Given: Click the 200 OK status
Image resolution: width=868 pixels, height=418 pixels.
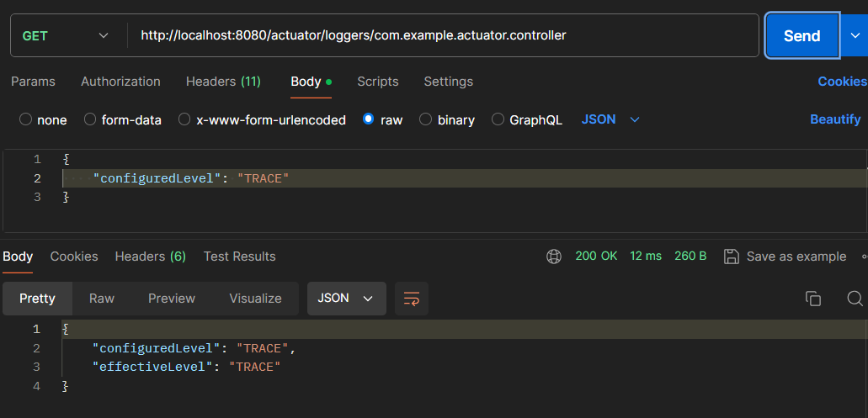Looking at the screenshot, I should pyautogui.click(x=596, y=257).
